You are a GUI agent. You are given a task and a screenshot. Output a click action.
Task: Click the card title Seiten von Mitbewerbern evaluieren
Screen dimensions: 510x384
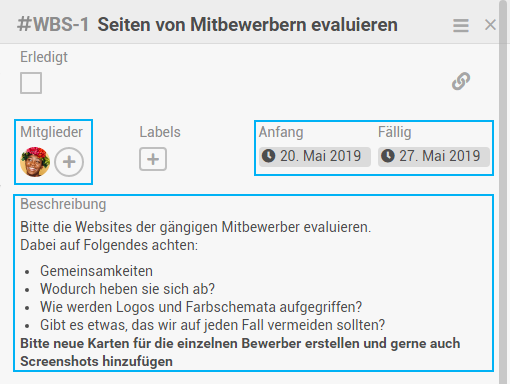[x=247, y=25]
